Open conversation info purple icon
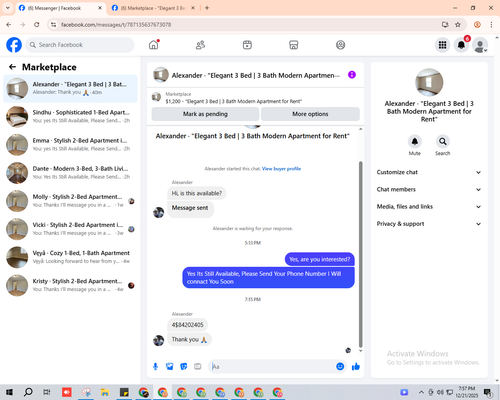This screenshot has width=500, height=400. pos(352,75)
